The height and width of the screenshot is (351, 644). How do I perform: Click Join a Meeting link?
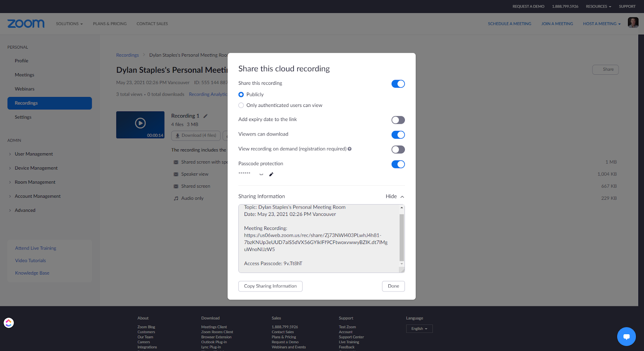(557, 24)
